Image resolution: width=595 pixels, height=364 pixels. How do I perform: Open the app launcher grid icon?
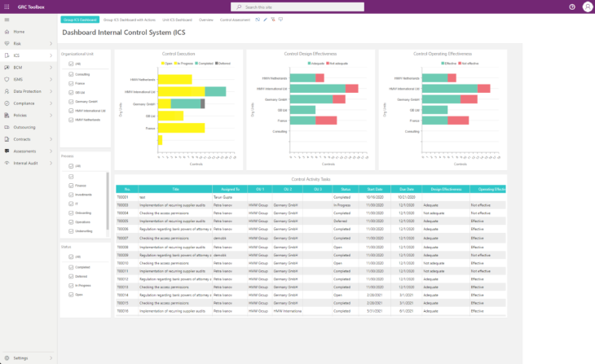(7, 7)
